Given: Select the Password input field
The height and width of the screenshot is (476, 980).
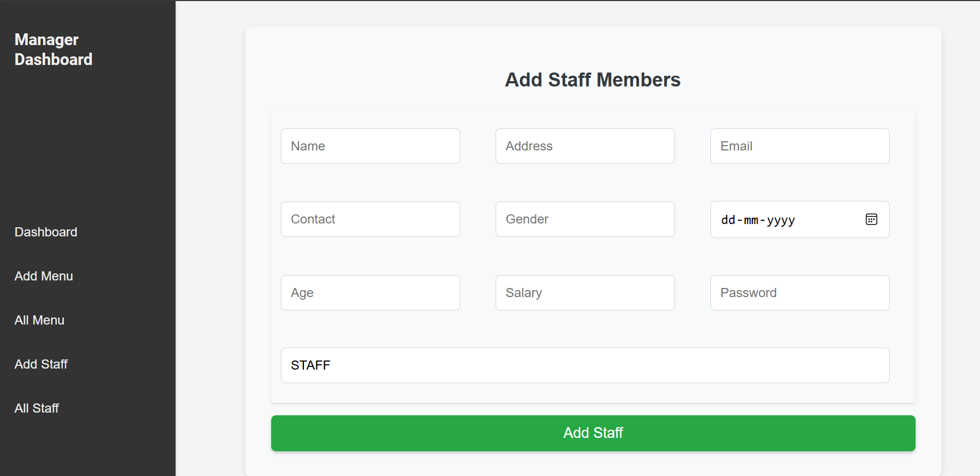Looking at the screenshot, I should (x=800, y=293).
